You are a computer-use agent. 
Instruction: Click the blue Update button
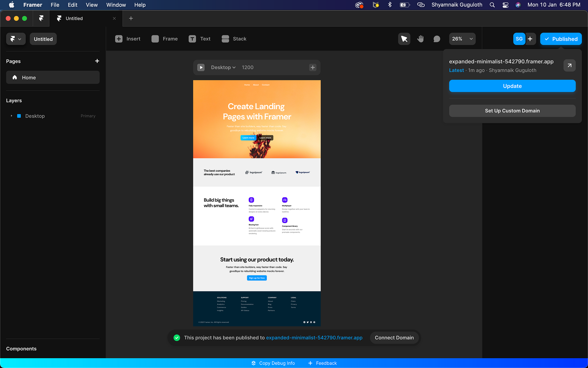[x=512, y=86]
